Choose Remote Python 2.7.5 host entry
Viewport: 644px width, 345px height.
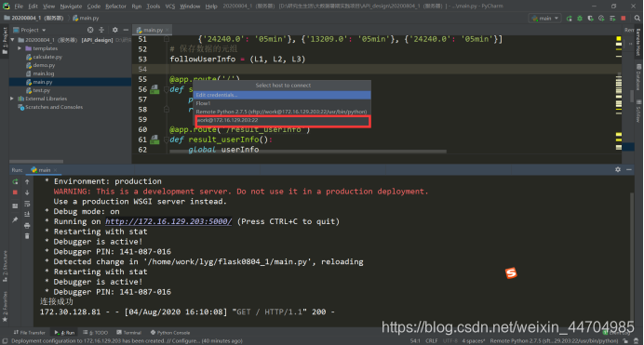pos(282,112)
